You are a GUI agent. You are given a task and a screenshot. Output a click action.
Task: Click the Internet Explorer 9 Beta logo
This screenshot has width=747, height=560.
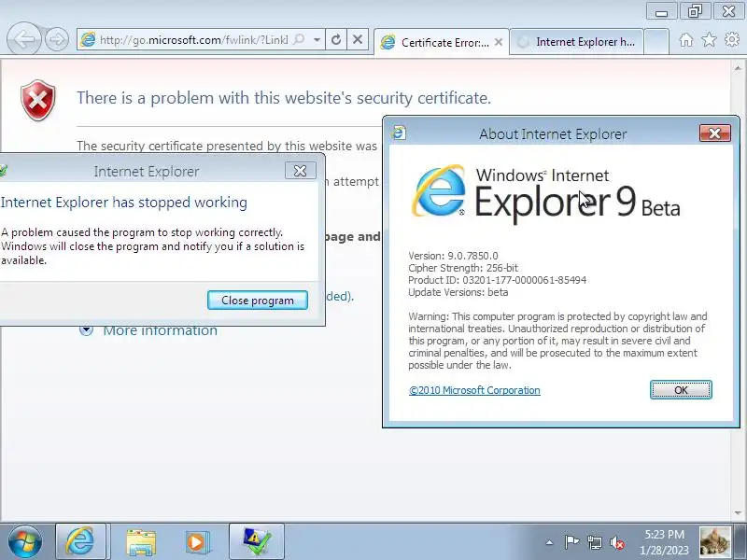pyautogui.click(x=545, y=194)
